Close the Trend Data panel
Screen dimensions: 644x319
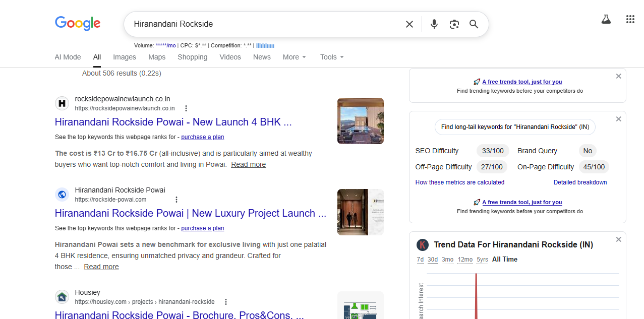pyautogui.click(x=618, y=239)
